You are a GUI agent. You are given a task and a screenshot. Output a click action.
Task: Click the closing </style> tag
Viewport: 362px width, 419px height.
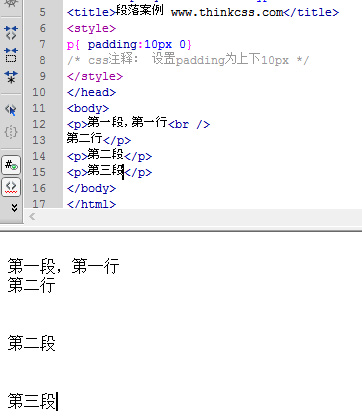click(95, 76)
